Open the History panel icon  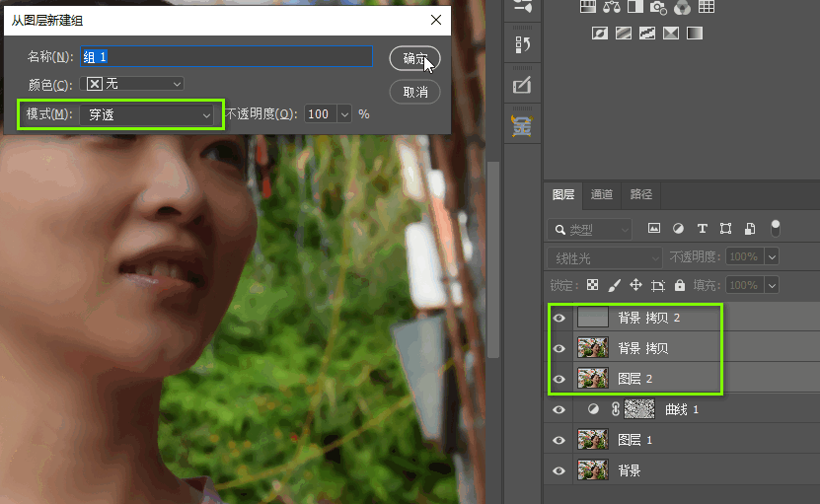522,45
